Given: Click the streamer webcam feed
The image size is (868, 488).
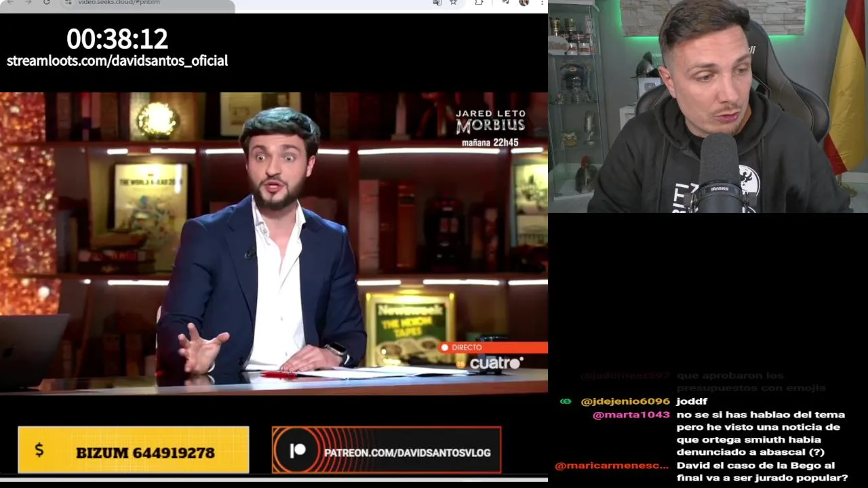Looking at the screenshot, I should pyautogui.click(x=708, y=106).
